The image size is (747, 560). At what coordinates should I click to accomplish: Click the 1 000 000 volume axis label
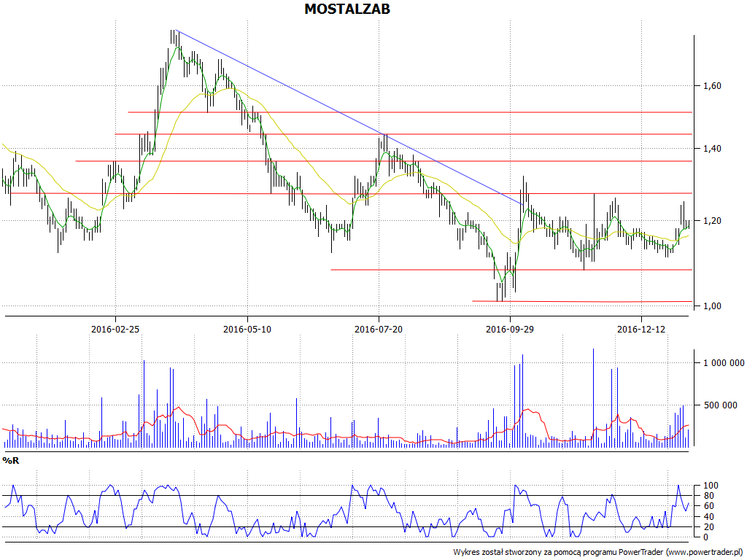(724, 363)
